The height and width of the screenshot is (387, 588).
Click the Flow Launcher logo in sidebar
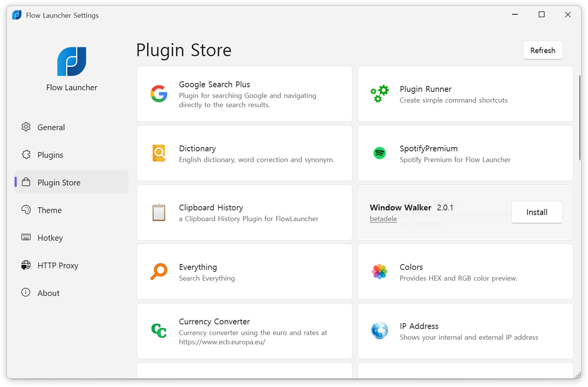pyautogui.click(x=71, y=61)
